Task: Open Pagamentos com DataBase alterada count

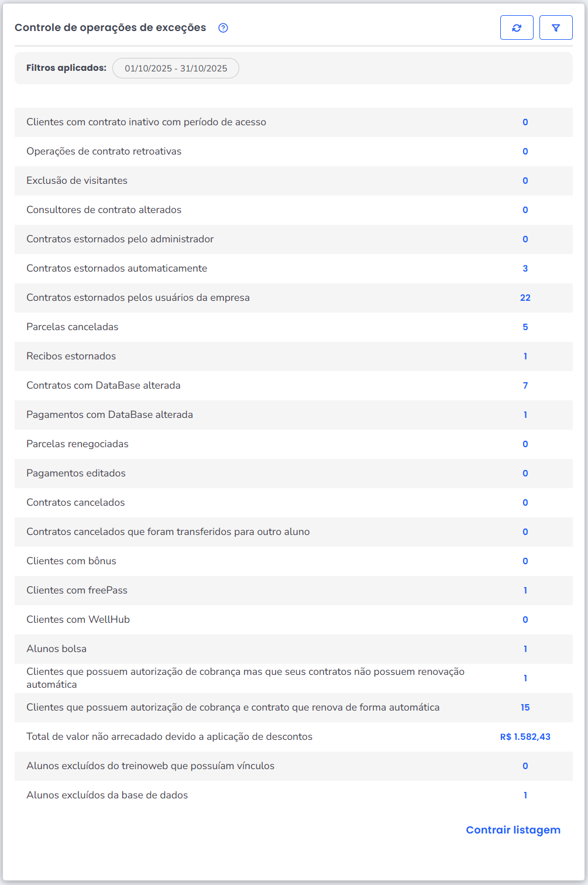Action: [x=525, y=415]
